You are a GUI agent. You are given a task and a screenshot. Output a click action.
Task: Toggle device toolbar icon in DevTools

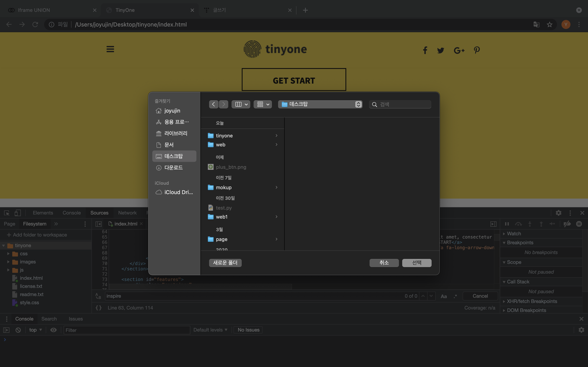(18, 213)
